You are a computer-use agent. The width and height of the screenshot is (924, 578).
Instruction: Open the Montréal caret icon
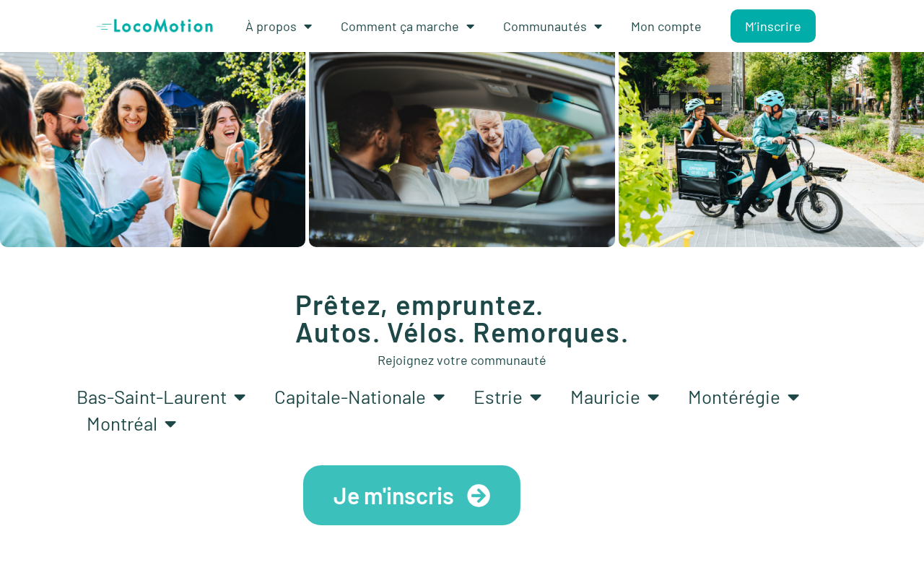pyautogui.click(x=170, y=424)
